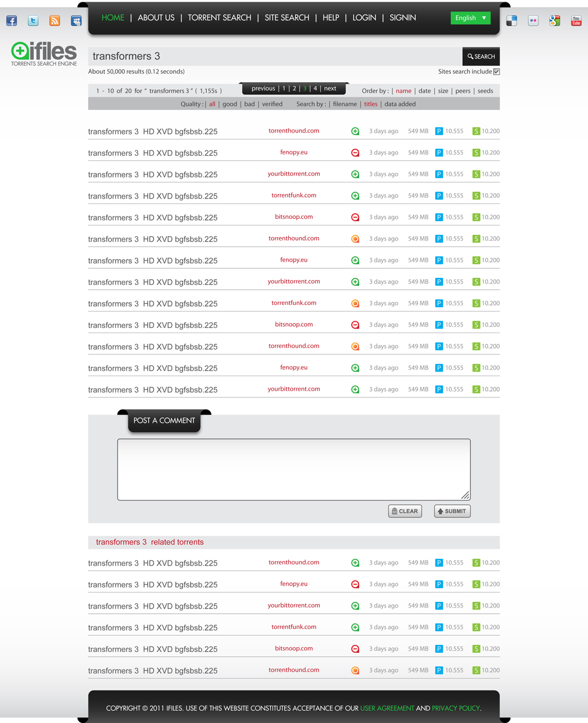Click the 'transformers 3 related torrents' heading
588x723 pixels.
pos(150,542)
